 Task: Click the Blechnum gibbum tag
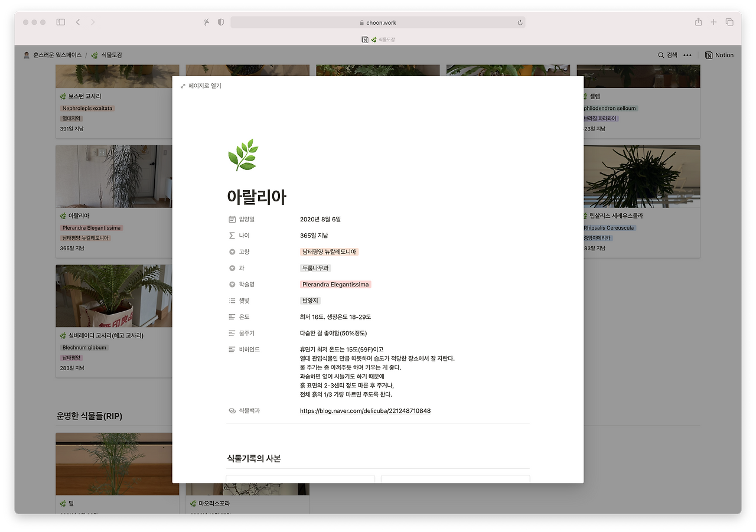click(84, 348)
